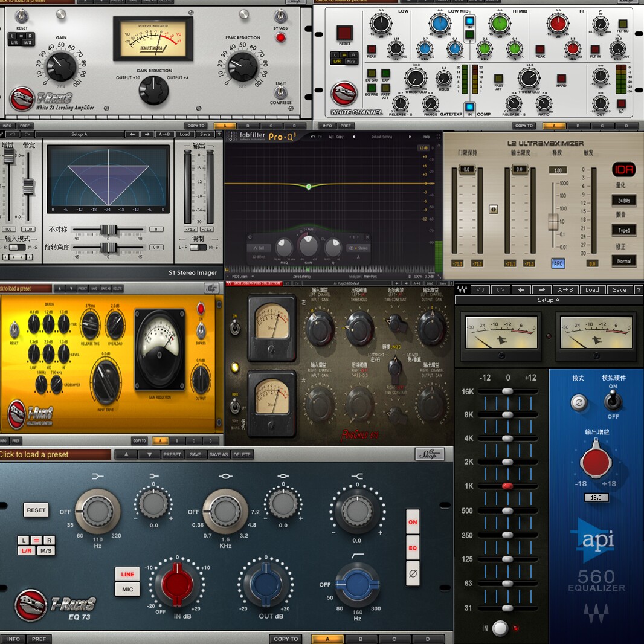Toggle the EQ switch on EQ 73
The image size is (644, 644).
click(413, 547)
